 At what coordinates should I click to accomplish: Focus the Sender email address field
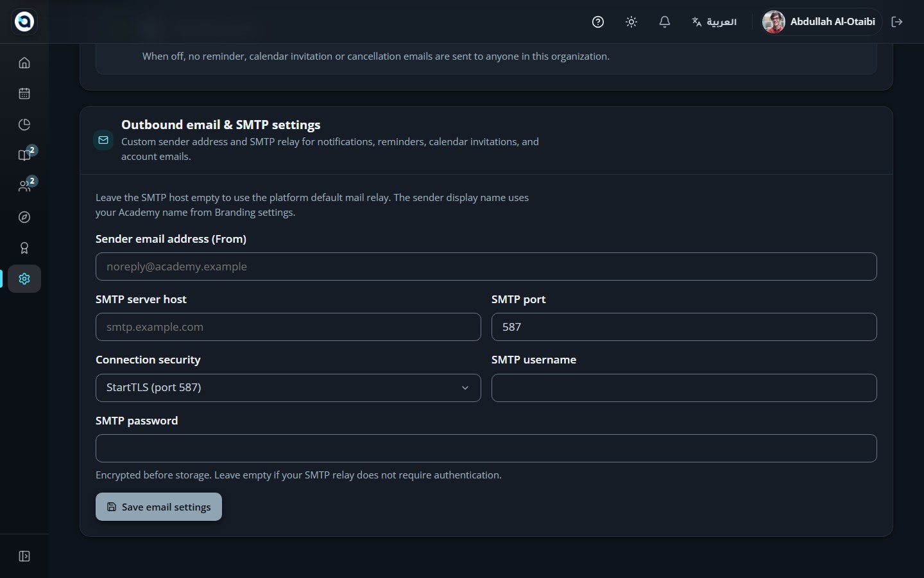(x=486, y=267)
